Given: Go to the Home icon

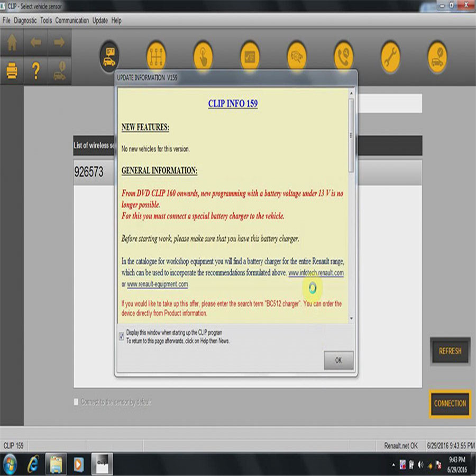Looking at the screenshot, I should [x=12, y=42].
